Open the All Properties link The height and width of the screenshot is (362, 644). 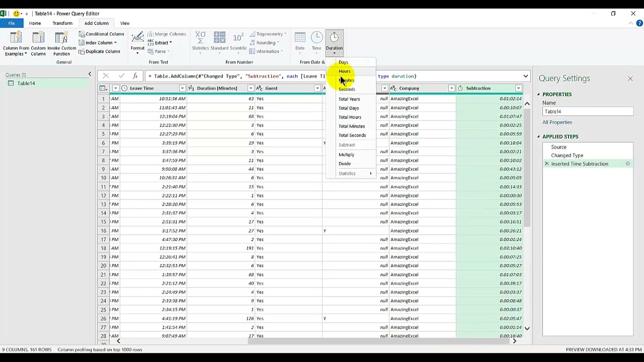[557, 122]
